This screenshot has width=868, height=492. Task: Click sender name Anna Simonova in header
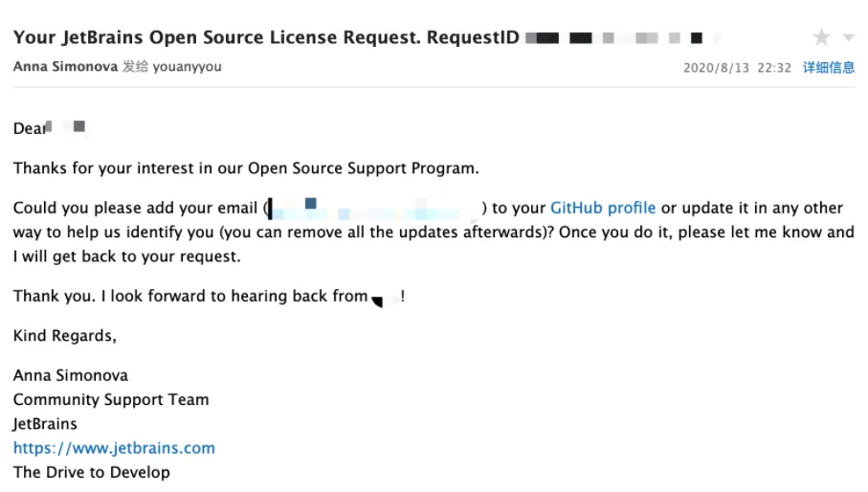[65, 67]
